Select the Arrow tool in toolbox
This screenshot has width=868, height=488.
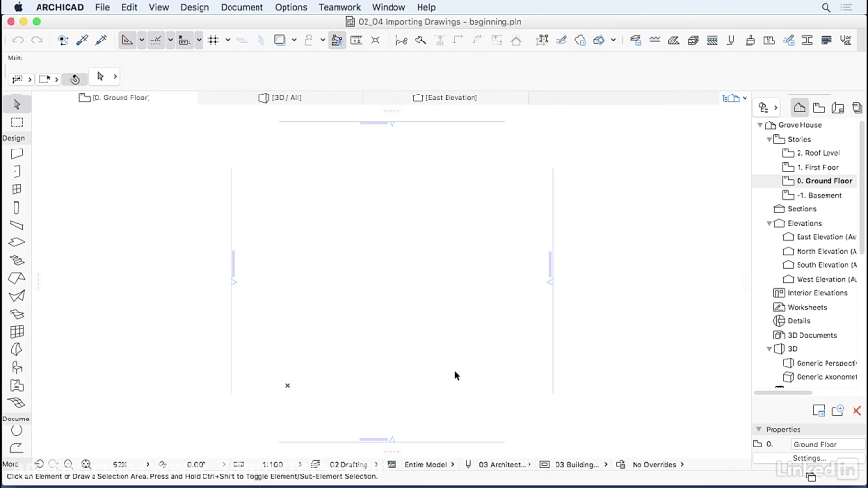(16, 104)
